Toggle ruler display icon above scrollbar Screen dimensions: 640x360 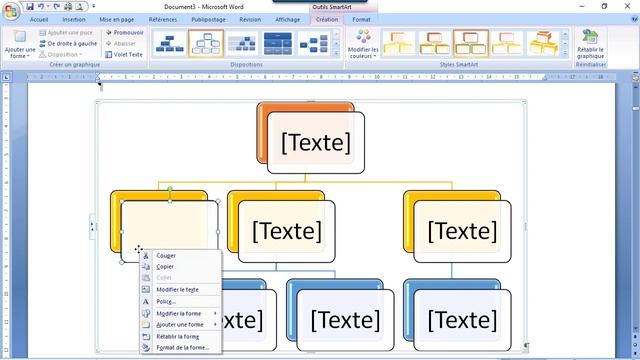(x=636, y=77)
